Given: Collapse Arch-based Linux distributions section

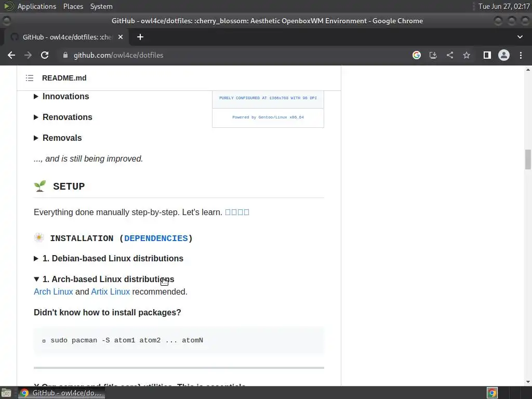Looking at the screenshot, I should pyautogui.click(x=104, y=279).
